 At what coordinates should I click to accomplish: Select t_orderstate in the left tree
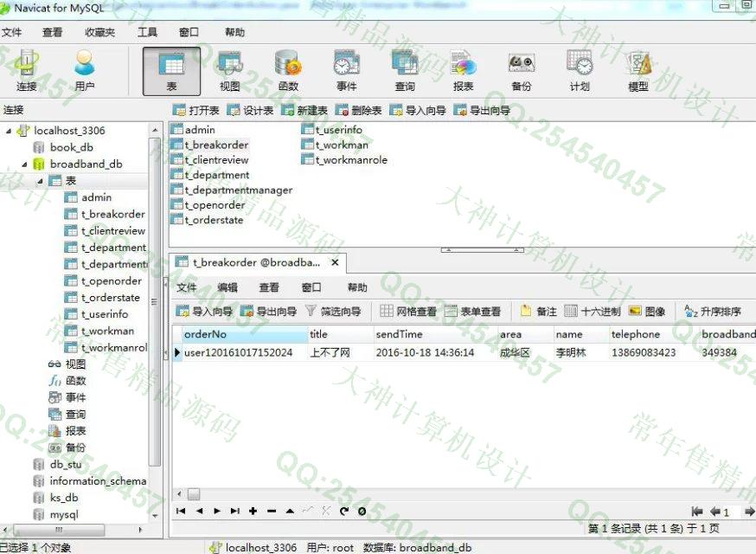[111, 298]
